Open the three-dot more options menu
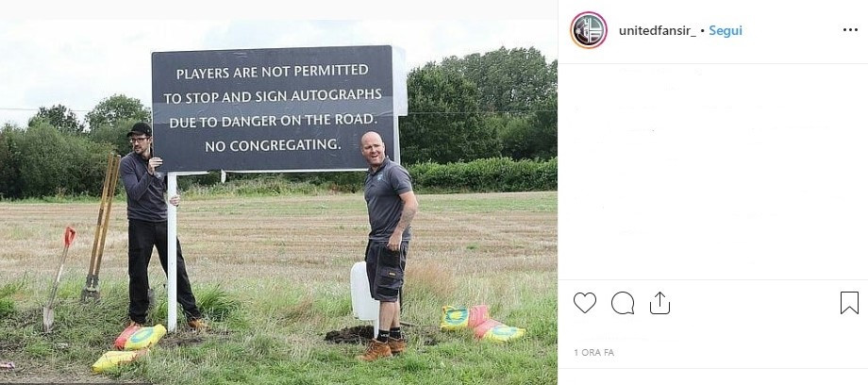This screenshot has width=868, height=385. [x=850, y=30]
